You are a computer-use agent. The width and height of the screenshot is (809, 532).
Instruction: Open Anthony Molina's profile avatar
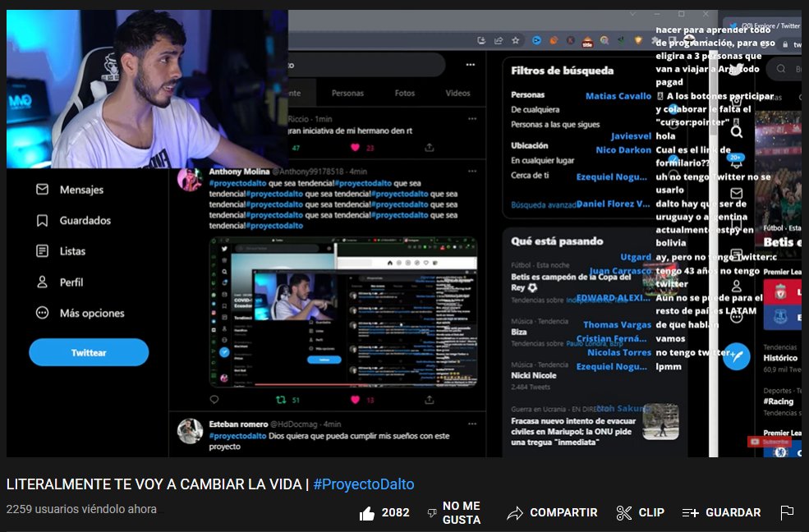(x=190, y=180)
